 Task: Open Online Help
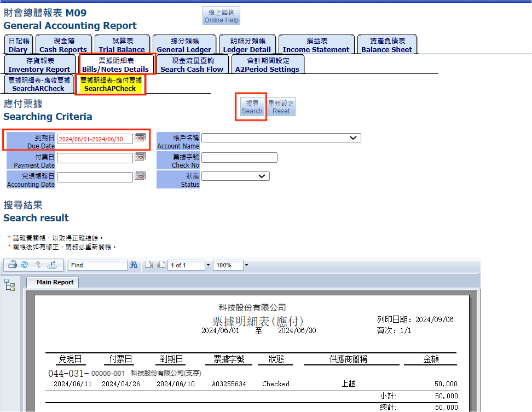[x=221, y=16]
